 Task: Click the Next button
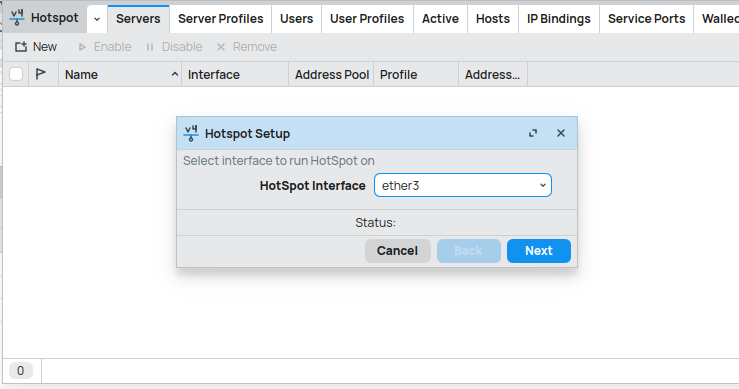point(539,251)
